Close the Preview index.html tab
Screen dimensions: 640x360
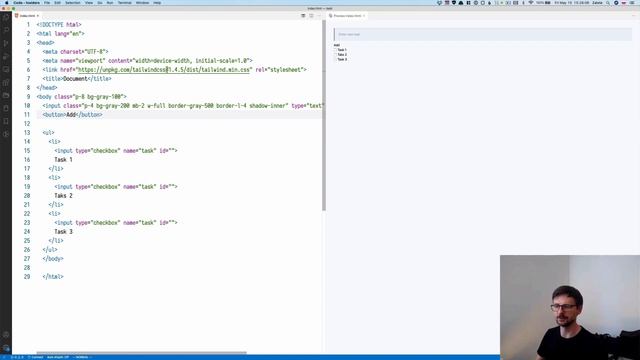coord(364,16)
